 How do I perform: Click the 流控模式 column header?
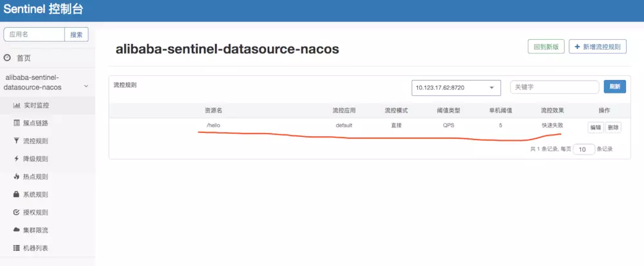[x=396, y=110]
